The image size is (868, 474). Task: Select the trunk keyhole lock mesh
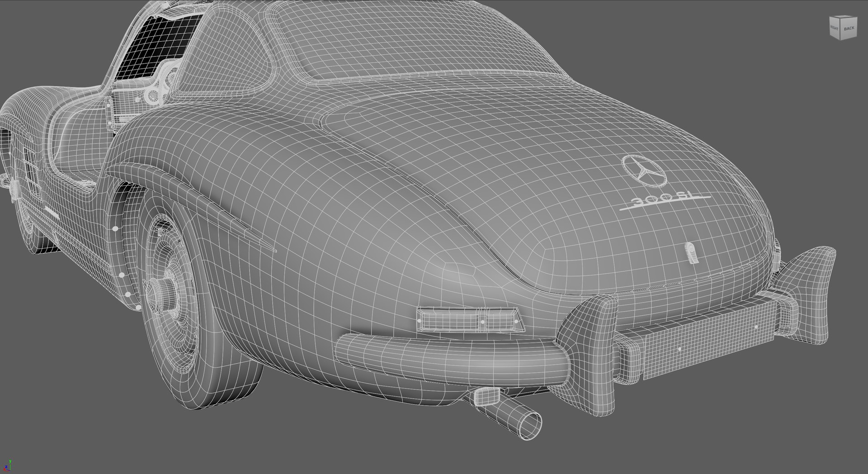click(691, 253)
